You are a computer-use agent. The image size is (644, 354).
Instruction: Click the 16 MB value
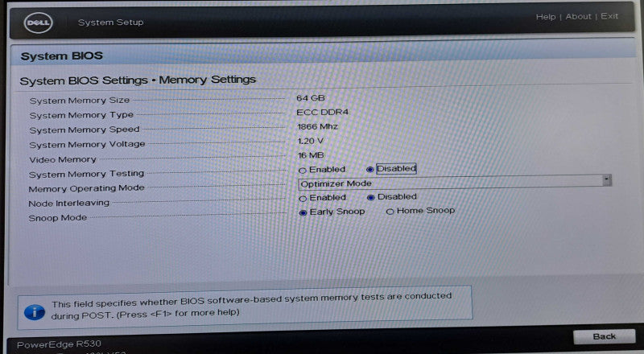pos(311,155)
